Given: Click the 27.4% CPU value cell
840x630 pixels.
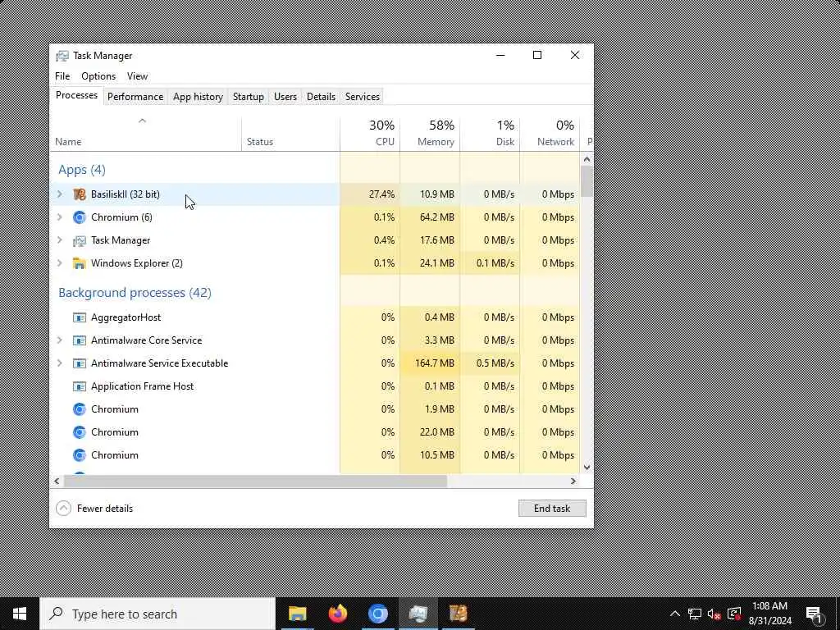Looking at the screenshot, I should [x=370, y=194].
